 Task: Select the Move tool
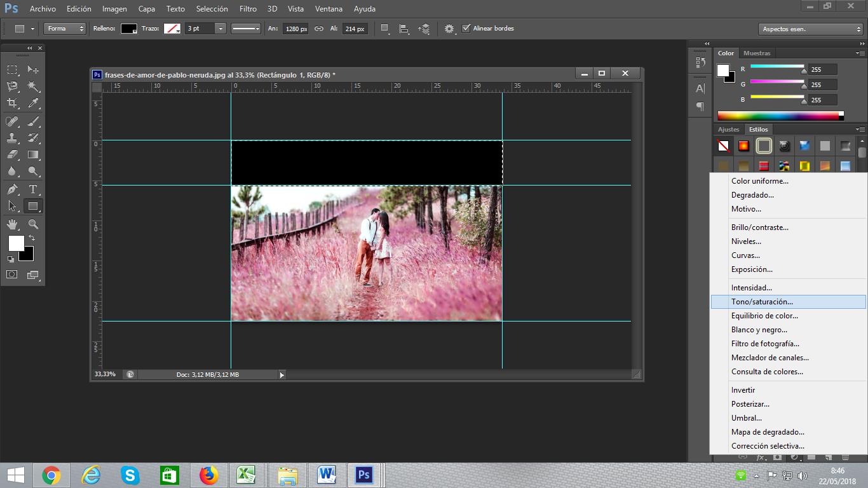[x=33, y=69]
